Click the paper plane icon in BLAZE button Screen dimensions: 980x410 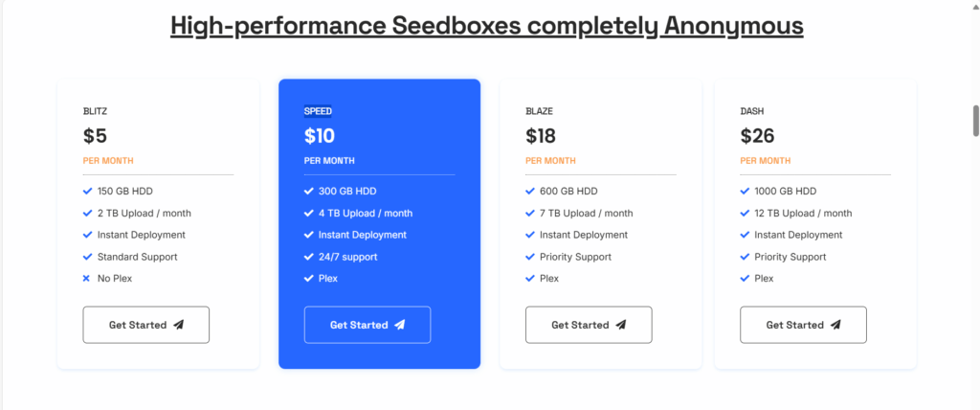[620, 325]
